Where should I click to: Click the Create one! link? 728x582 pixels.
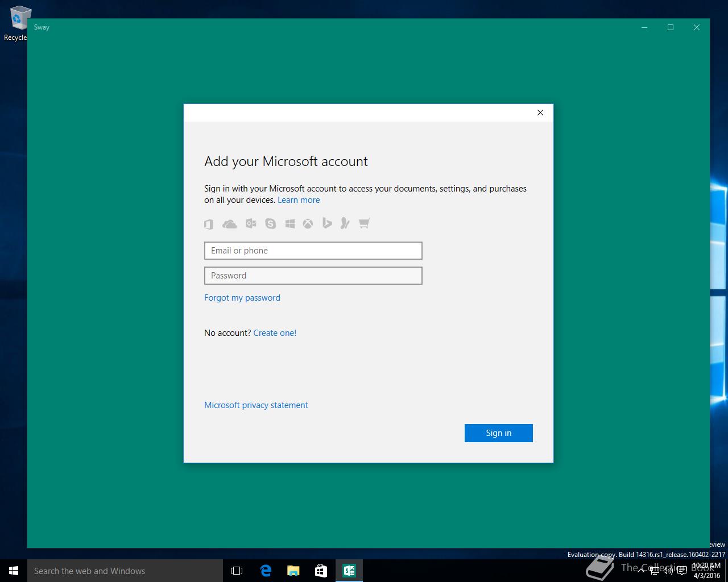click(275, 333)
